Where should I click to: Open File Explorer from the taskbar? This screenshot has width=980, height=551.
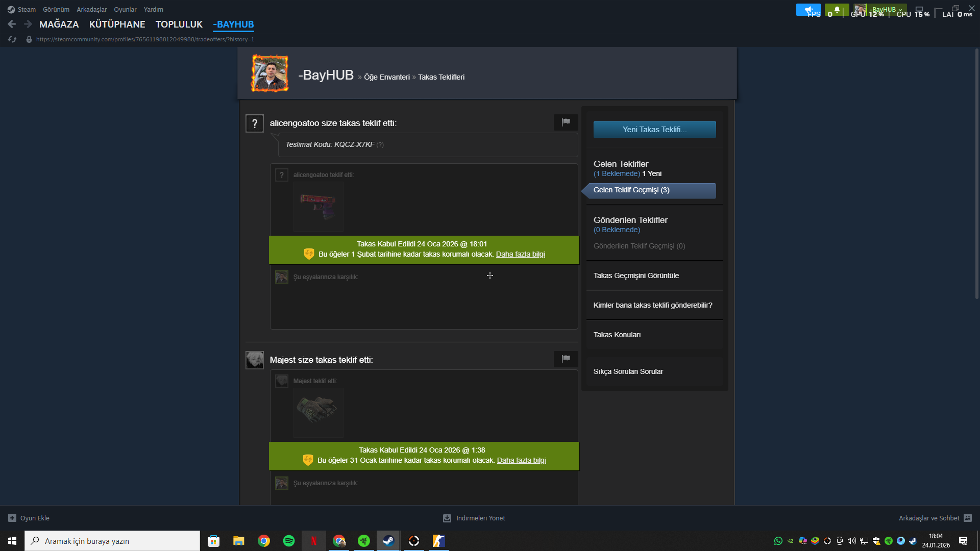pyautogui.click(x=239, y=541)
